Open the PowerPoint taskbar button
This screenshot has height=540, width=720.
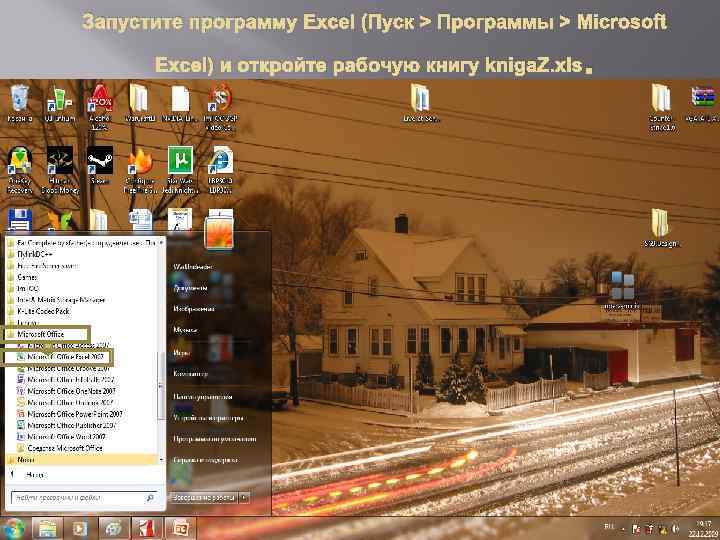point(180,528)
